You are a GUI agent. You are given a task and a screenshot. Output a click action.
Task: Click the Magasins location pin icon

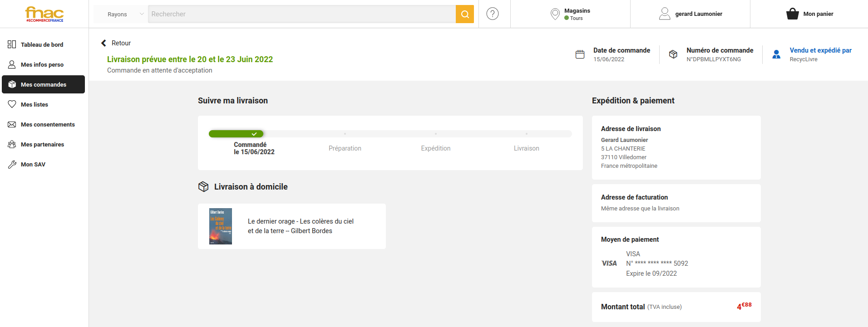pos(555,14)
